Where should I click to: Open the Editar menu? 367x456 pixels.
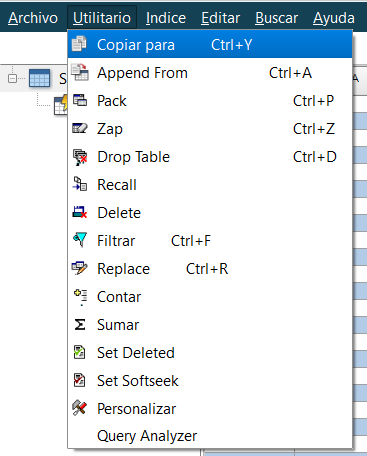coord(220,18)
